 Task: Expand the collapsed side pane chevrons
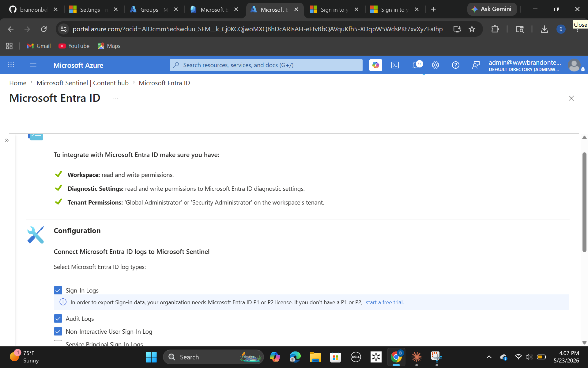pyautogui.click(x=7, y=140)
